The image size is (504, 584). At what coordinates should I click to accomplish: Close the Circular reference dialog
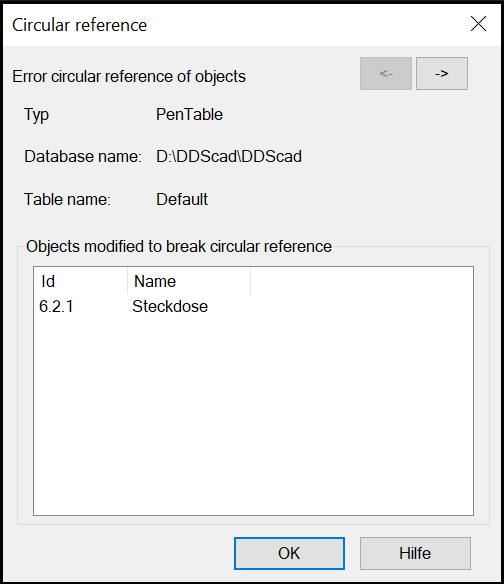478,24
